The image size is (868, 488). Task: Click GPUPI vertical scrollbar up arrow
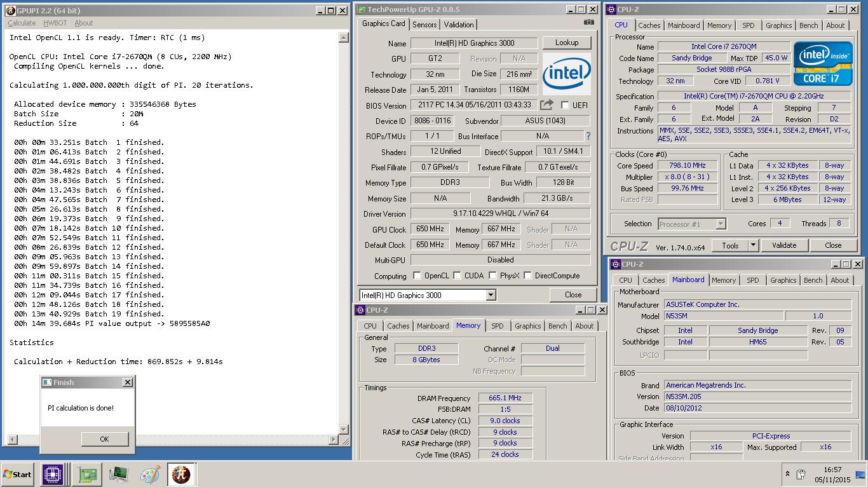coord(344,37)
